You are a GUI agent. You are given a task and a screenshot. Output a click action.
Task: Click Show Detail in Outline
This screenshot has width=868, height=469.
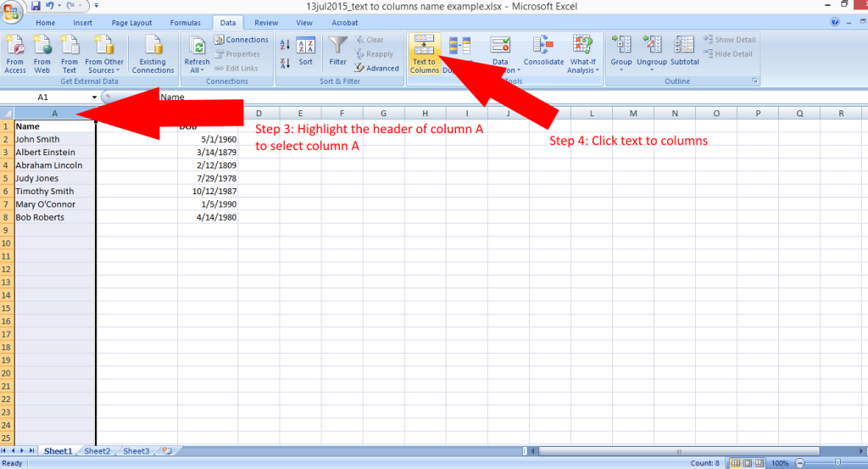[729, 39]
